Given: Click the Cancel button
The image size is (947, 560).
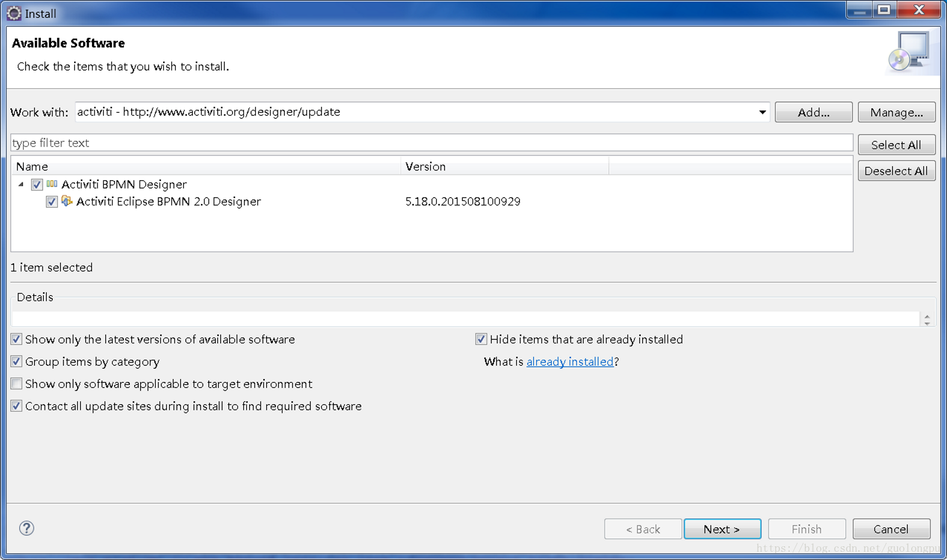Looking at the screenshot, I should [x=891, y=529].
